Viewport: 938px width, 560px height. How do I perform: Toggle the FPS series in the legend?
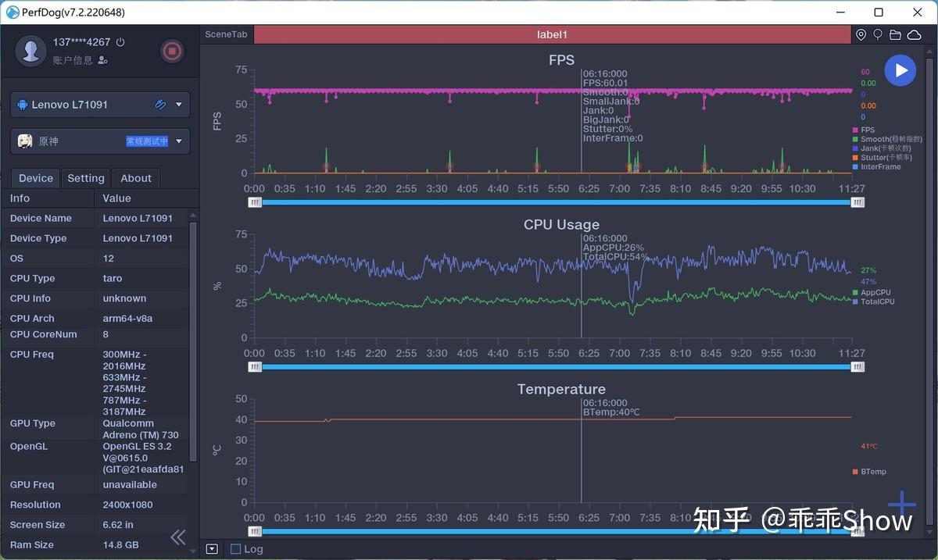(863, 130)
